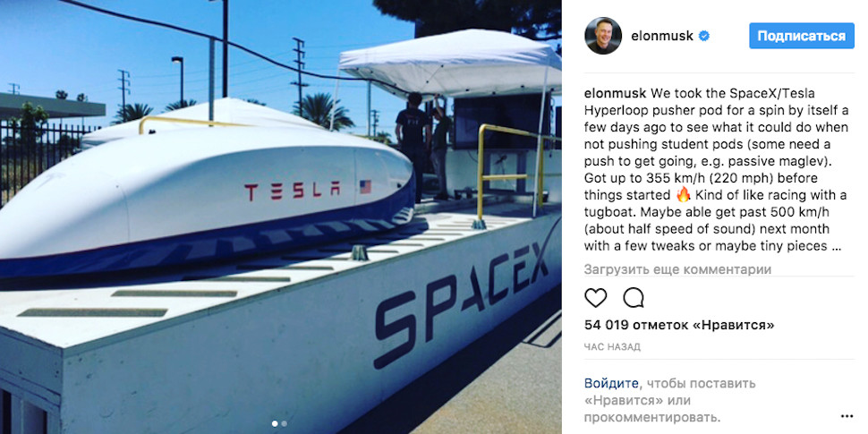
Task: Click elonmusk username in header
Action: point(662,37)
